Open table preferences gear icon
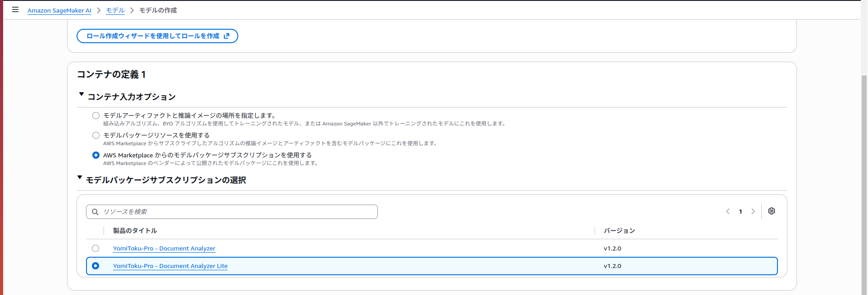Viewport: 868px width, 295px height. click(x=772, y=211)
